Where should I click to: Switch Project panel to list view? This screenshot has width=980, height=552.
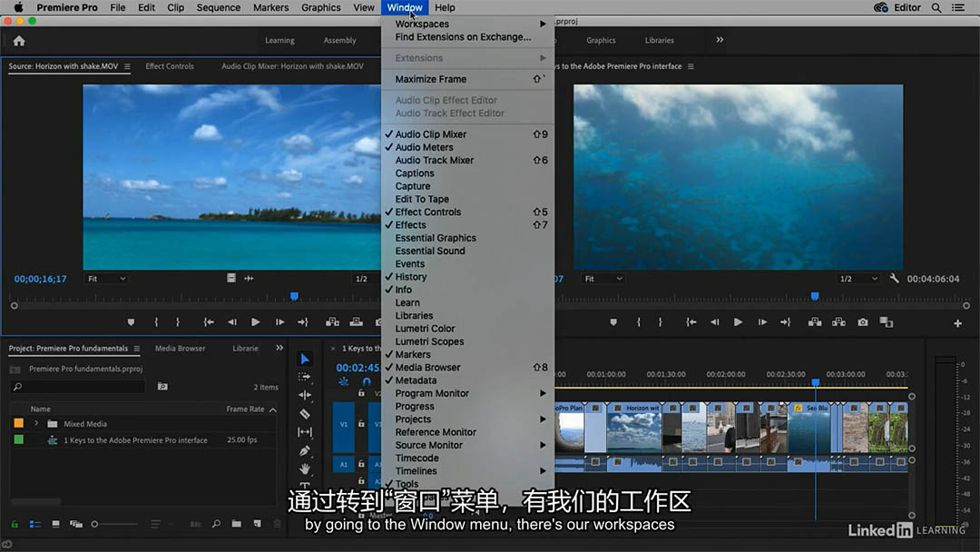click(35, 524)
